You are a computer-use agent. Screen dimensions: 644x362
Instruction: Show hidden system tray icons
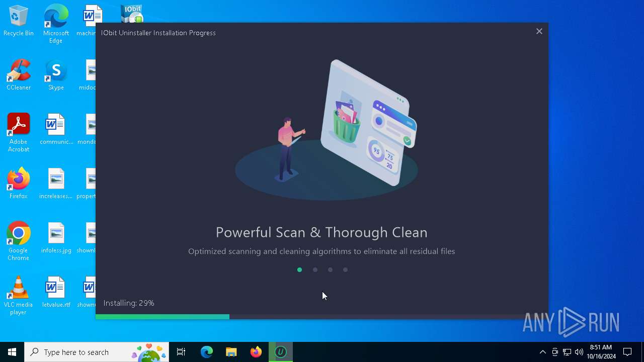[x=542, y=352]
